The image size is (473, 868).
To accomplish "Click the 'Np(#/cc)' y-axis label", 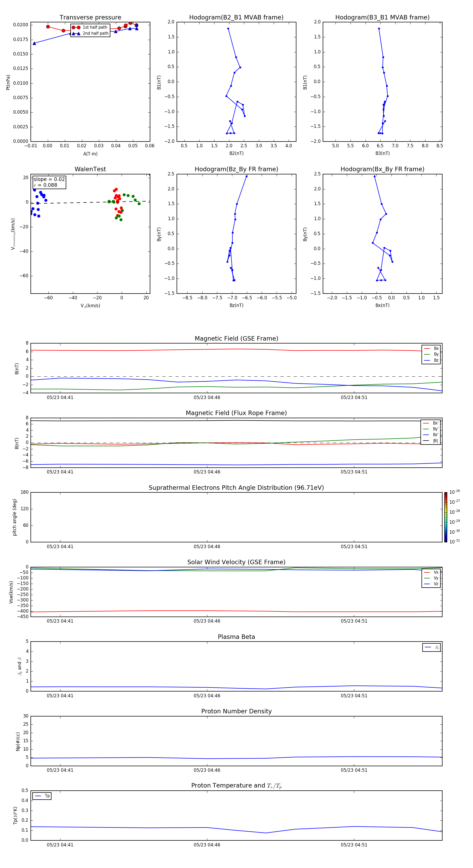I will tap(18, 741).
